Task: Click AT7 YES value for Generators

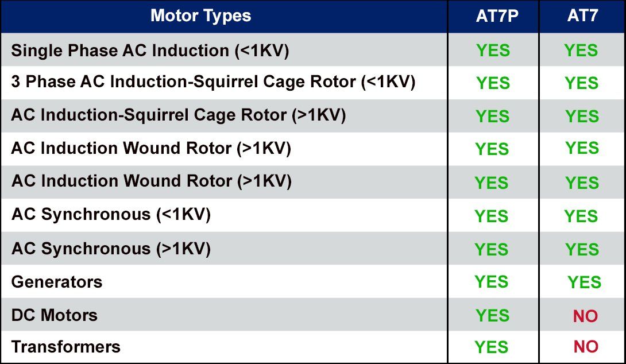Action: [x=584, y=282]
